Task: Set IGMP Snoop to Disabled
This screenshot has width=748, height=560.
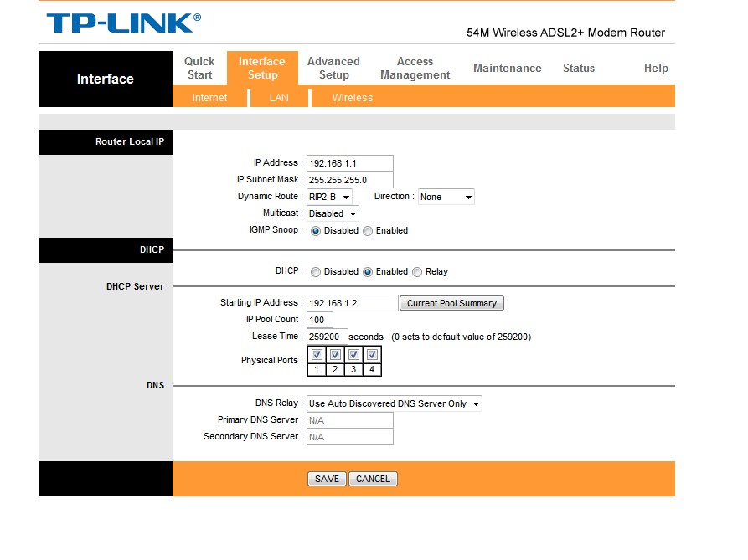Action: coord(315,231)
